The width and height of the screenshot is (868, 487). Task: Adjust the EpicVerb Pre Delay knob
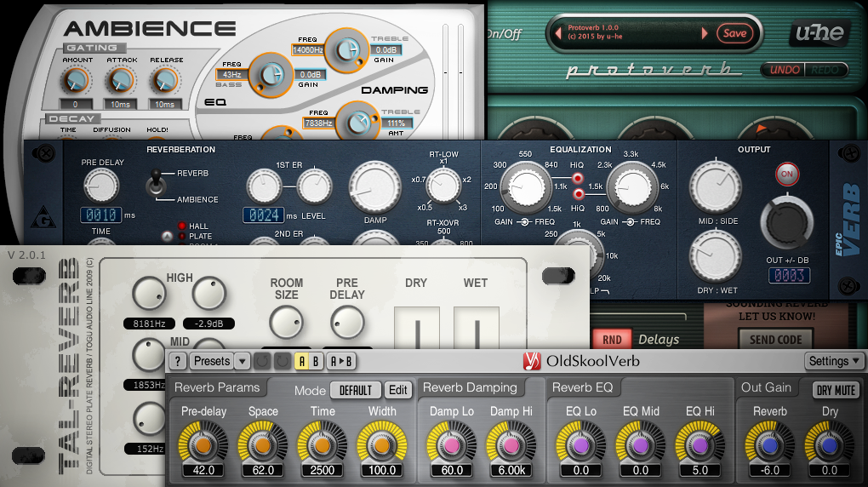point(101,186)
